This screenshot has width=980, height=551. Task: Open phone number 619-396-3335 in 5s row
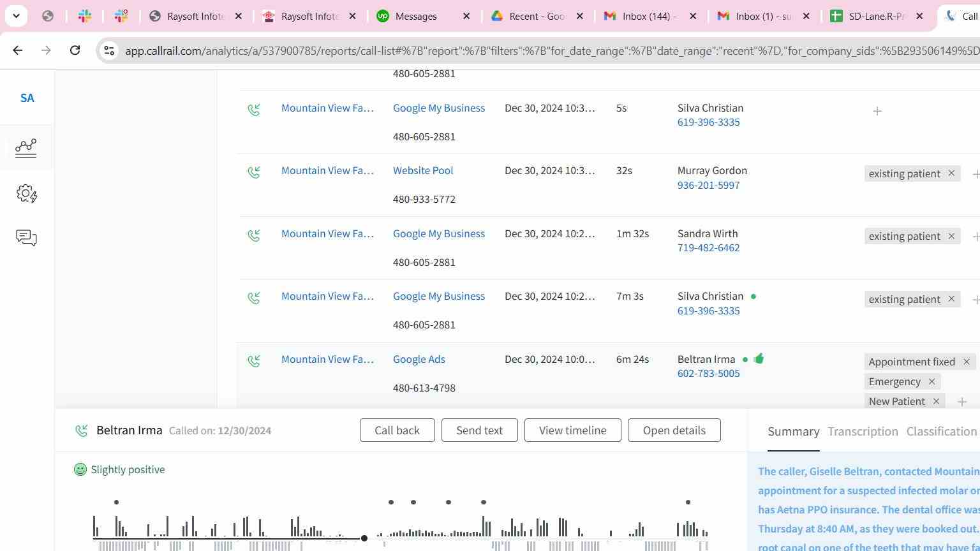coord(708,122)
